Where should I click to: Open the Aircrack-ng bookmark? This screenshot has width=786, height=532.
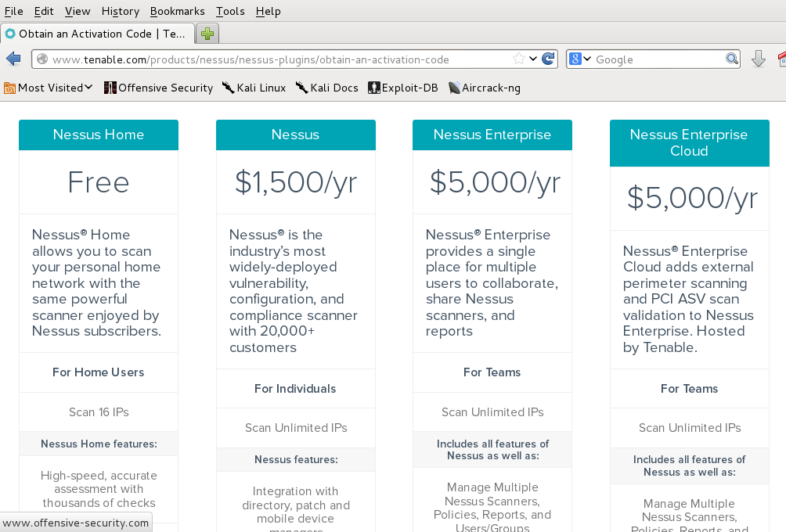point(485,88)
